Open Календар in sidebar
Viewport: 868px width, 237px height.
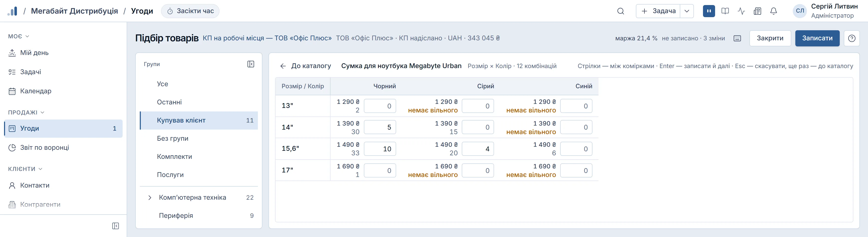coord(63,91)
